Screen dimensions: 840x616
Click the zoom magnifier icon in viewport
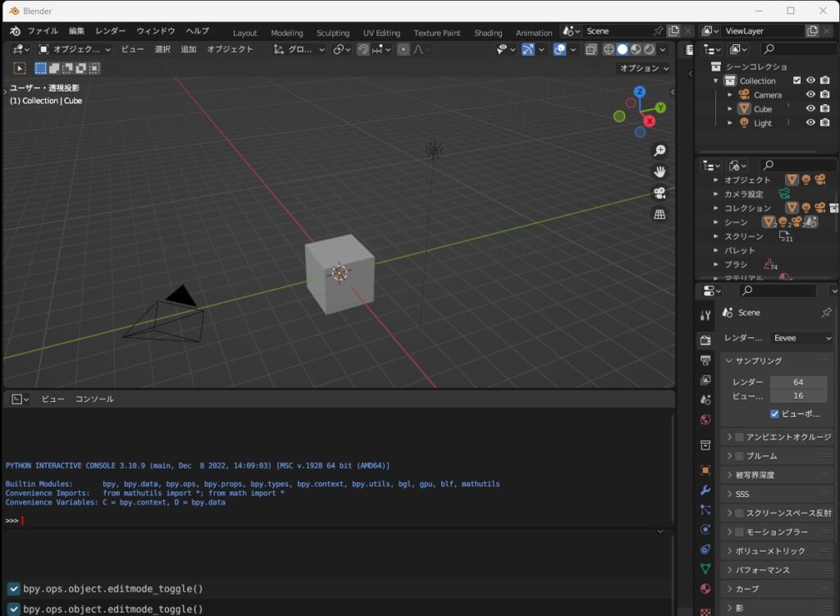click(660, 150)
